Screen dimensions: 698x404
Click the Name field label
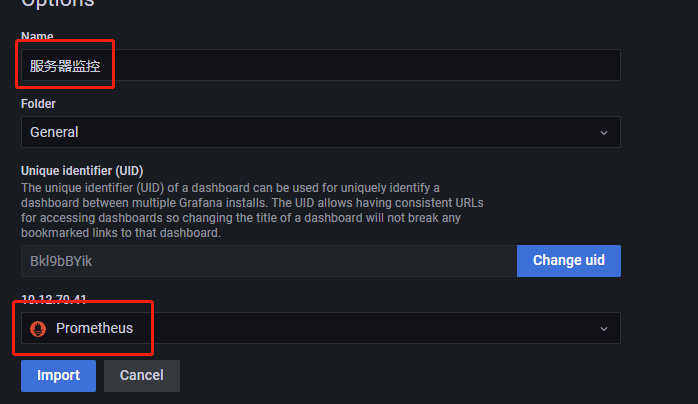pos(37,36)
